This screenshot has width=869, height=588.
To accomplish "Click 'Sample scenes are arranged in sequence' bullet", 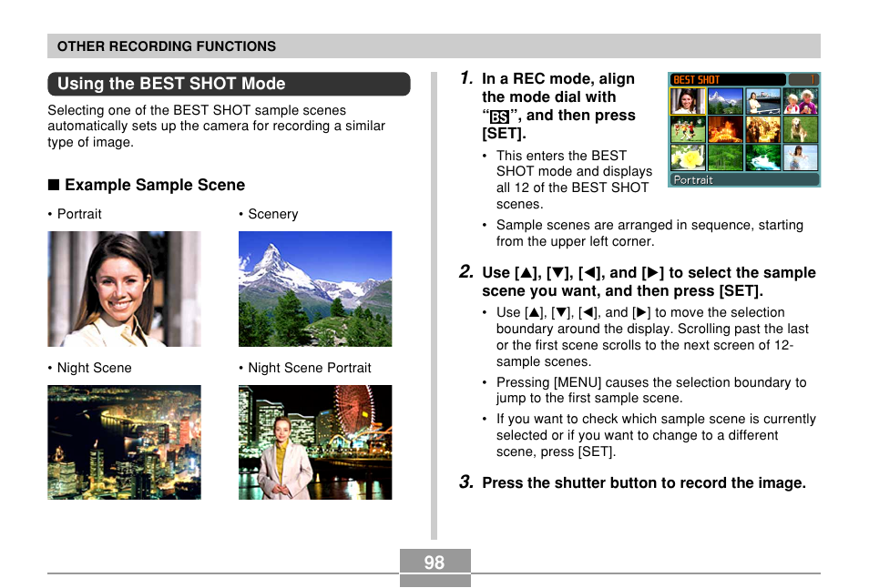I will 649,233.
